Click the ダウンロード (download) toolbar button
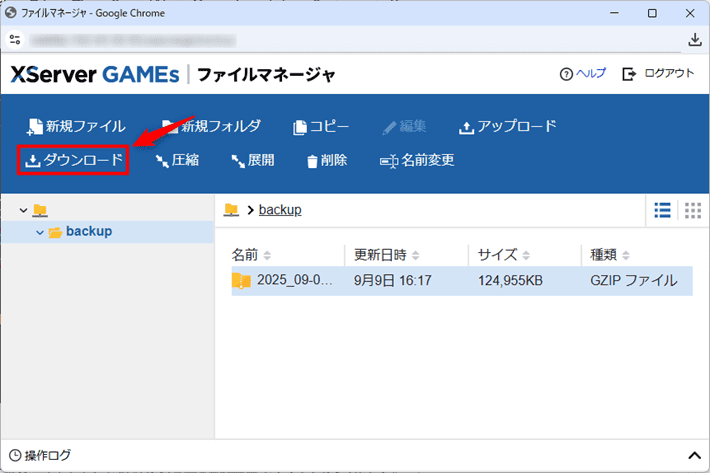710x473 pixels. click(x=74, y=160)
